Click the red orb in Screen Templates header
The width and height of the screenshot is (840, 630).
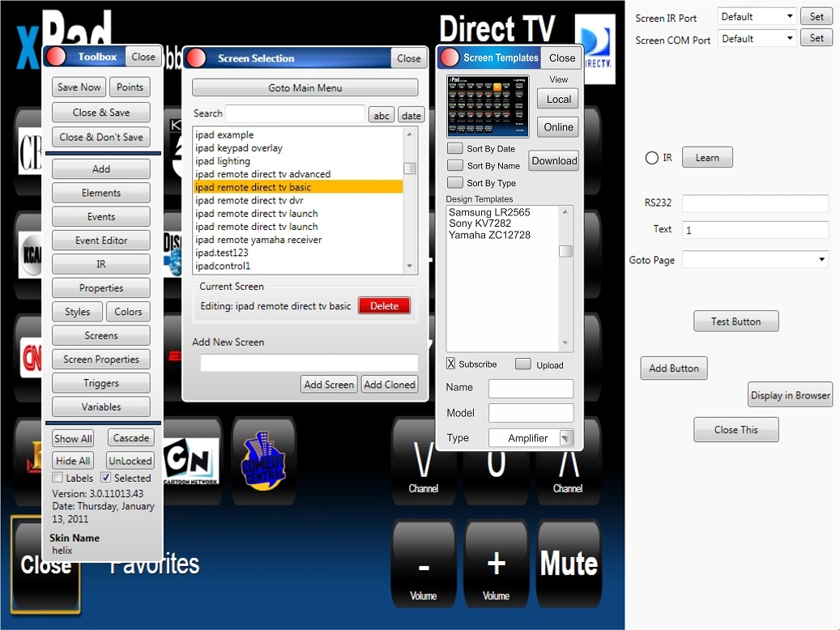click(450, 57)
